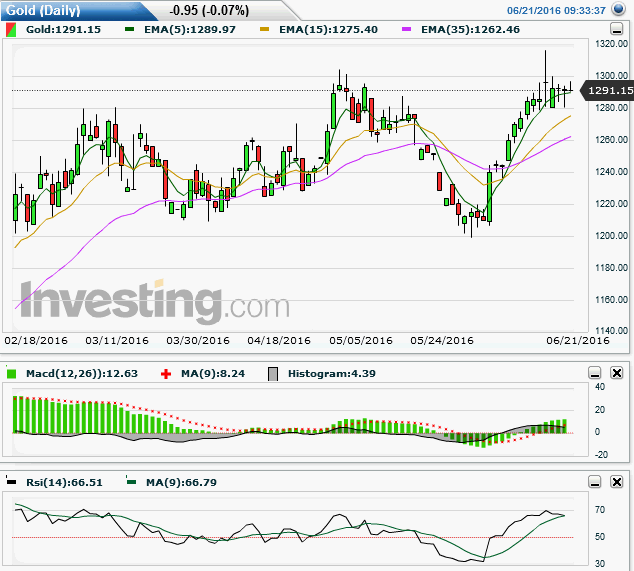
Task: Click the 06/21/2016 09:33:37 timestamp
Action: 556,11
